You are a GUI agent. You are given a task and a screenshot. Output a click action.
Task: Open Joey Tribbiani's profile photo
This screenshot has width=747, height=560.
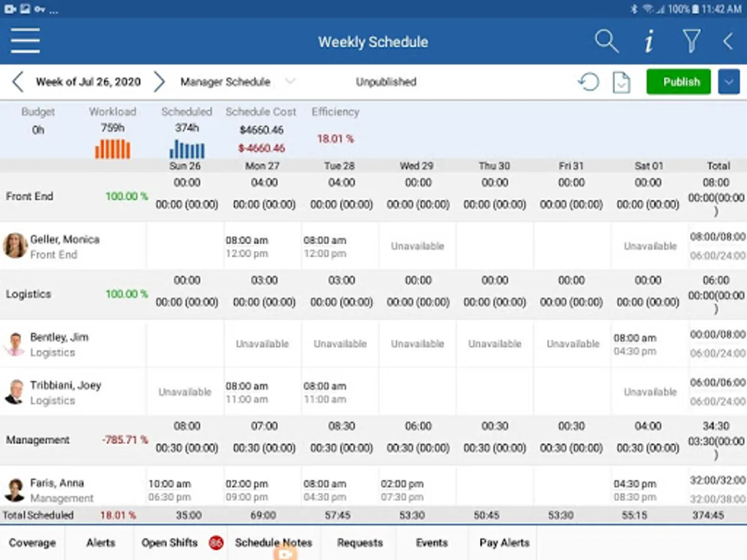14,392
